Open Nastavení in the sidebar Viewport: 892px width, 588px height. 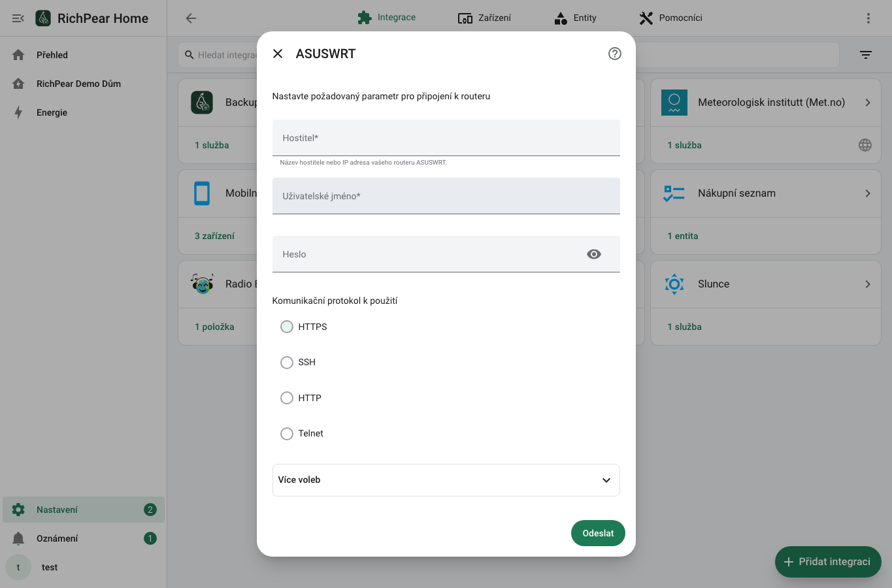point(84,510)
